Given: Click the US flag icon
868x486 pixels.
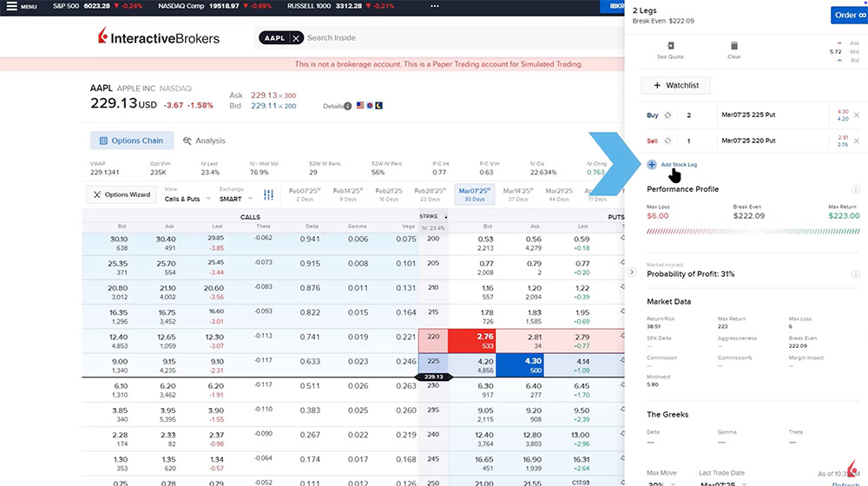Looking at the screenshot, I should click(x=360, y=105).
